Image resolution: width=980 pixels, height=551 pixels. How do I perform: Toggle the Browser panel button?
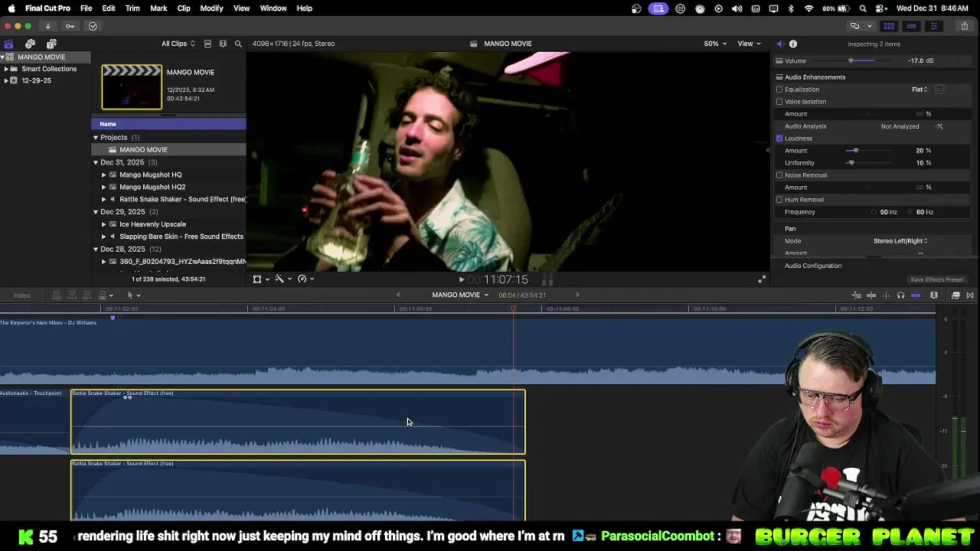click(889, 26)
